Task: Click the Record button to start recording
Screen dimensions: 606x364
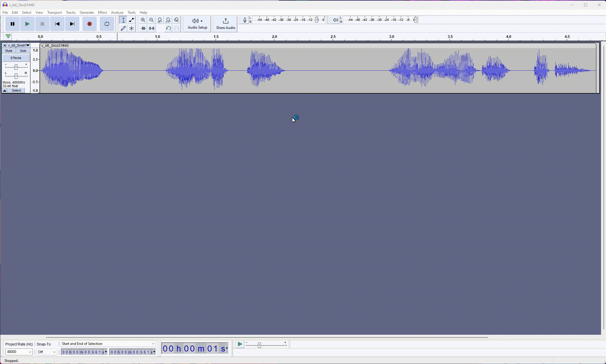Action: pyautogui.click(x=89, y=24)
